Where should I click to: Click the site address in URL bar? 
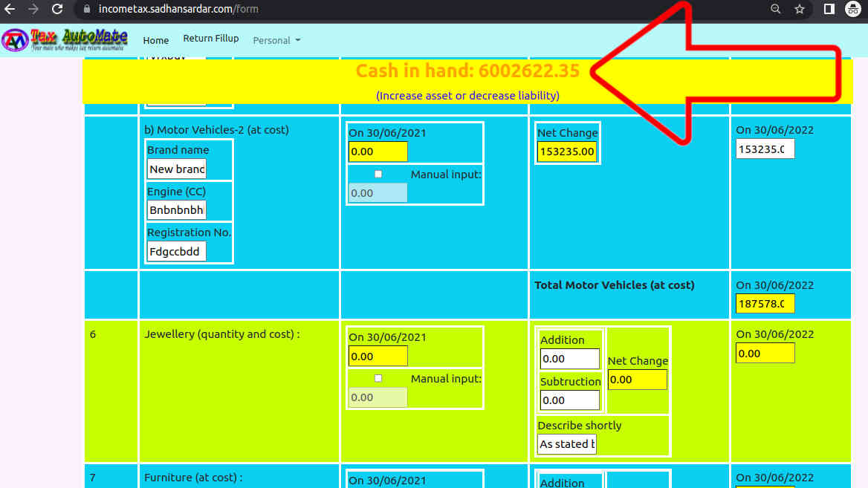click(x=178, y=10)
